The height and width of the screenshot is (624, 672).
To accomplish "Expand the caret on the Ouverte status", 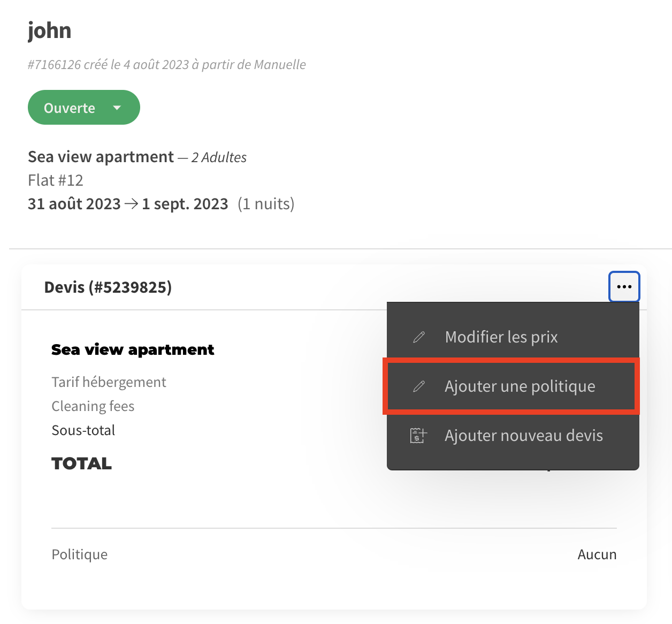I will point(117,108).
